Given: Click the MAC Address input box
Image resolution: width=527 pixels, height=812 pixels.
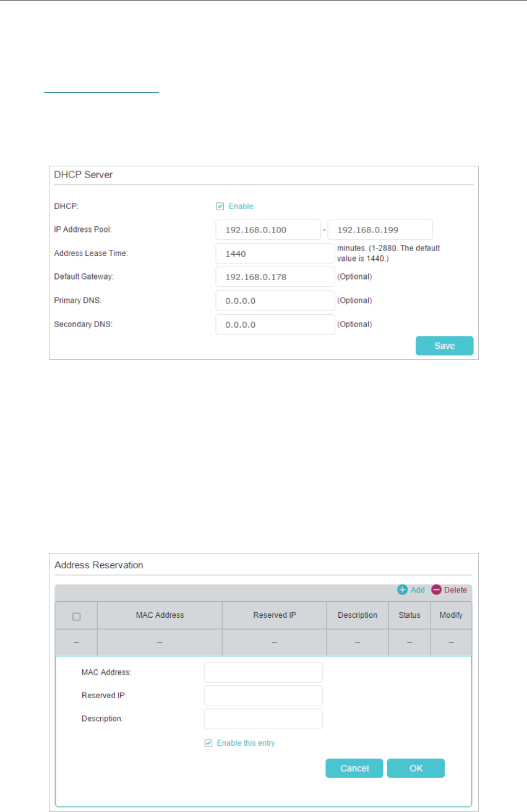Looking at the screenshot, I should click(x=263, y=672).
